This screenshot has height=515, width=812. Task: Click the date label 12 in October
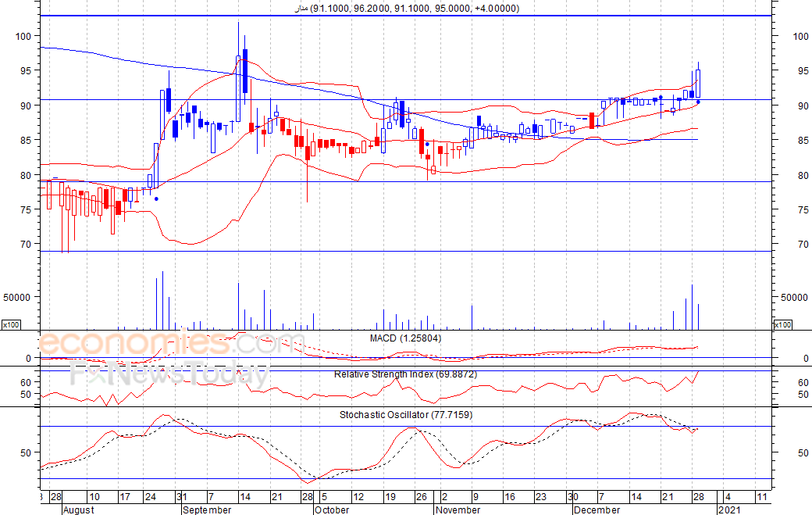pos(358,497)
